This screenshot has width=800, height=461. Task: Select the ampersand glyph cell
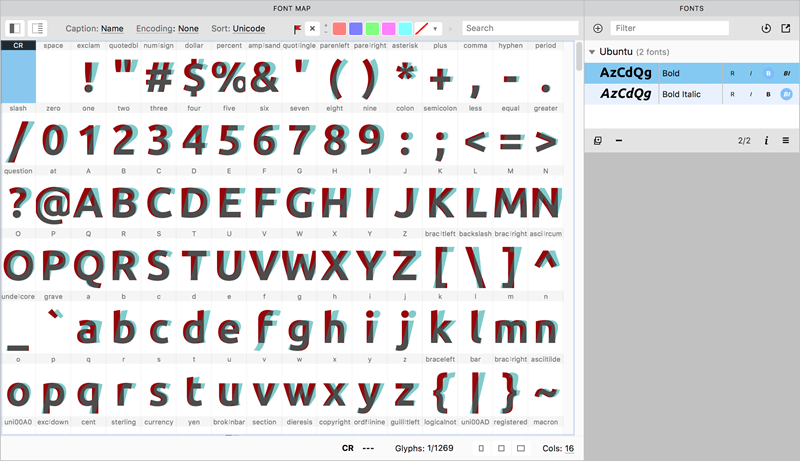tap(264, 72)
